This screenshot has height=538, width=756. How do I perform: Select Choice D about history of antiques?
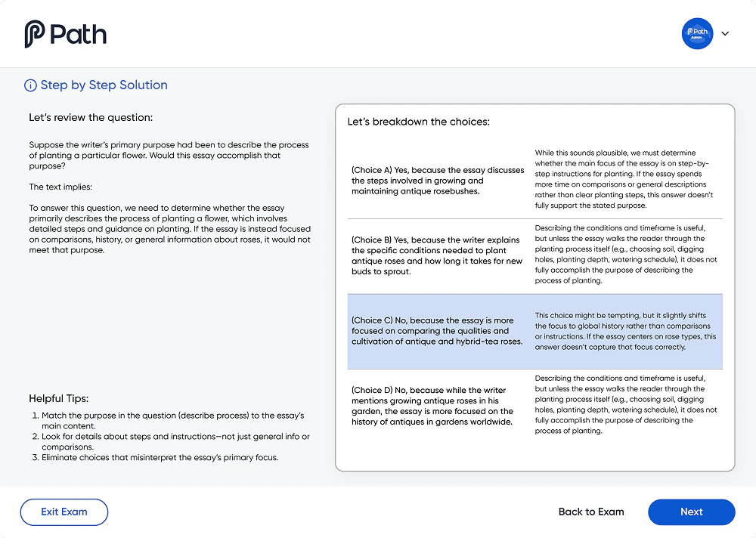pyautogui.click(x=432, y=406)
